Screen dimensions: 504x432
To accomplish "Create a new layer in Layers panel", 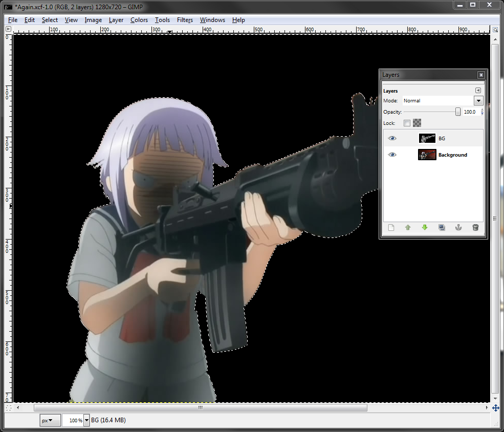I will coord(391,228).
